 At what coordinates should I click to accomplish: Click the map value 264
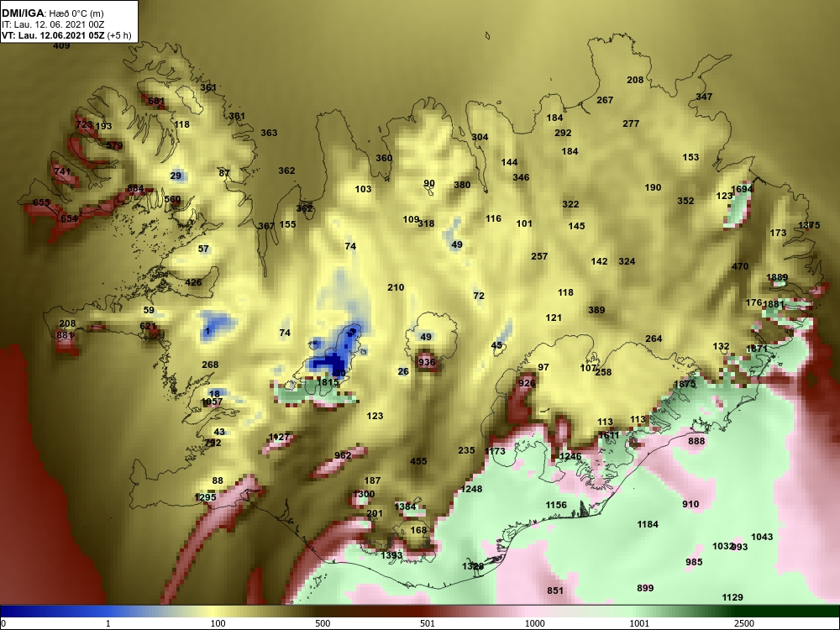[654, 339]
